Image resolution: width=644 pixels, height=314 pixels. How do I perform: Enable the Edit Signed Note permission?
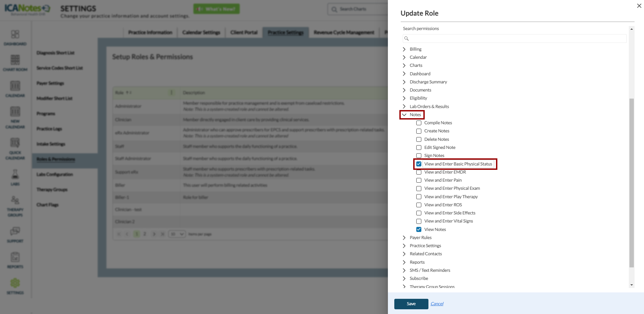pos(419,148)
